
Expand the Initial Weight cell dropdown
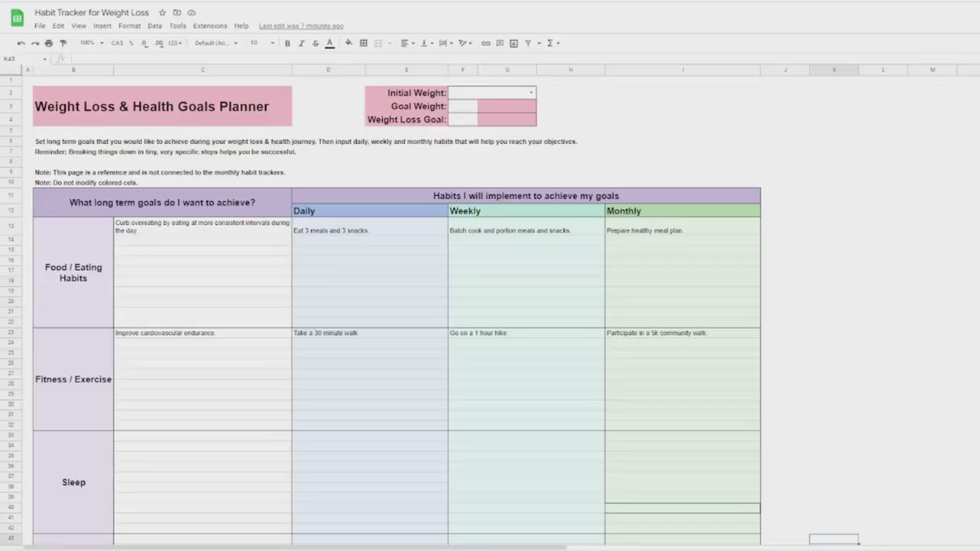(531, 93)
